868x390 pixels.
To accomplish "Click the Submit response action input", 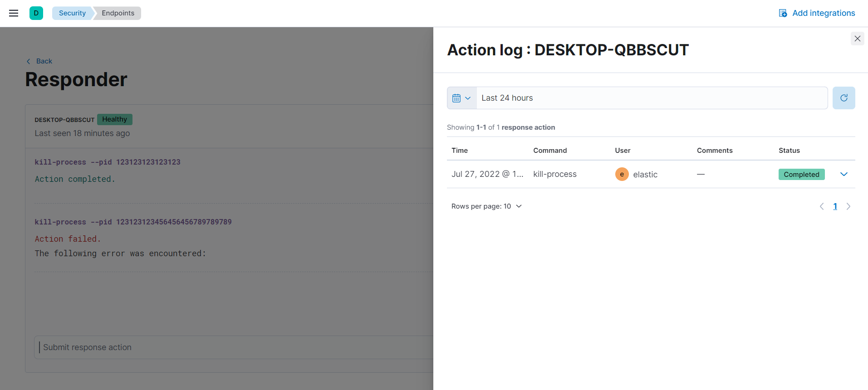I will [x=234, y=347].
